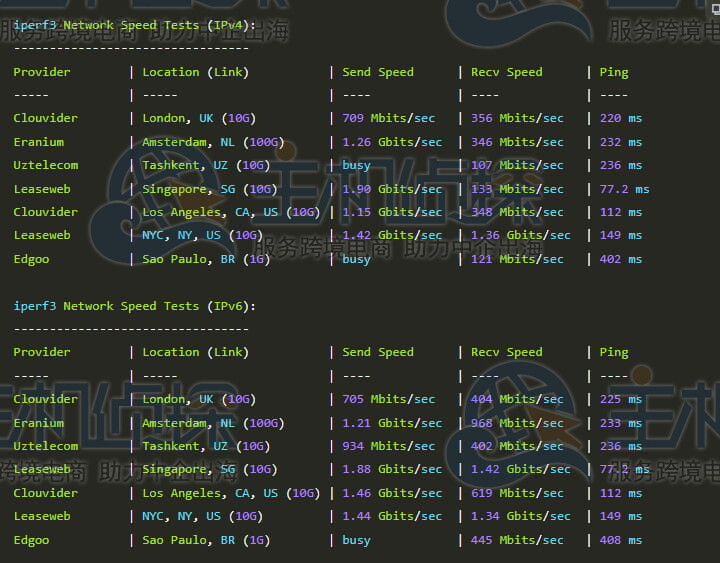
Task: Click the 402 ms ping for Sao Paulo
Action: click(x=620, y=259)
